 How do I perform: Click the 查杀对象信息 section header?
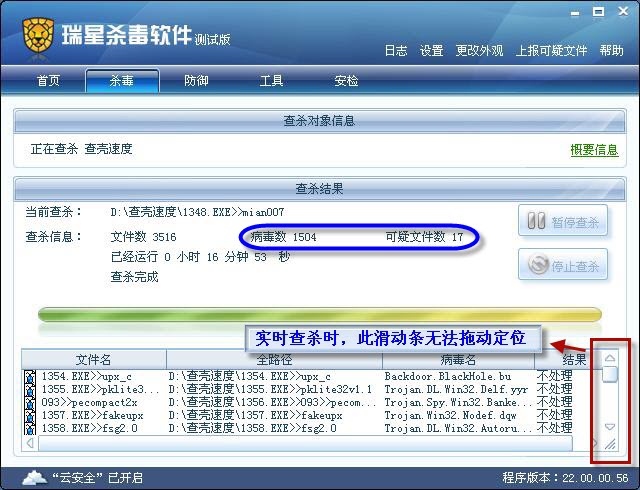(320, 121)
